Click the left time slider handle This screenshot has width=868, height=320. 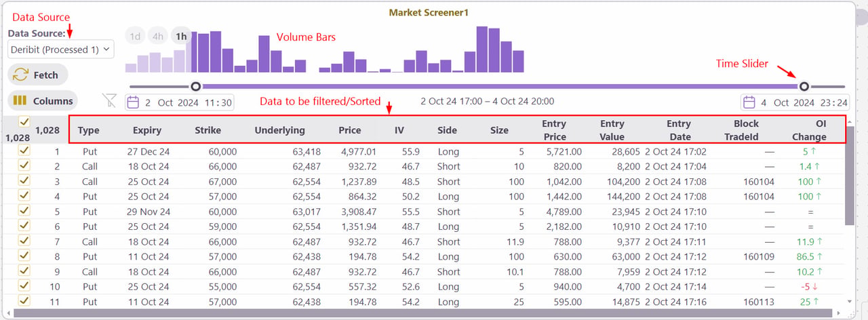click(x=195, y=86)
